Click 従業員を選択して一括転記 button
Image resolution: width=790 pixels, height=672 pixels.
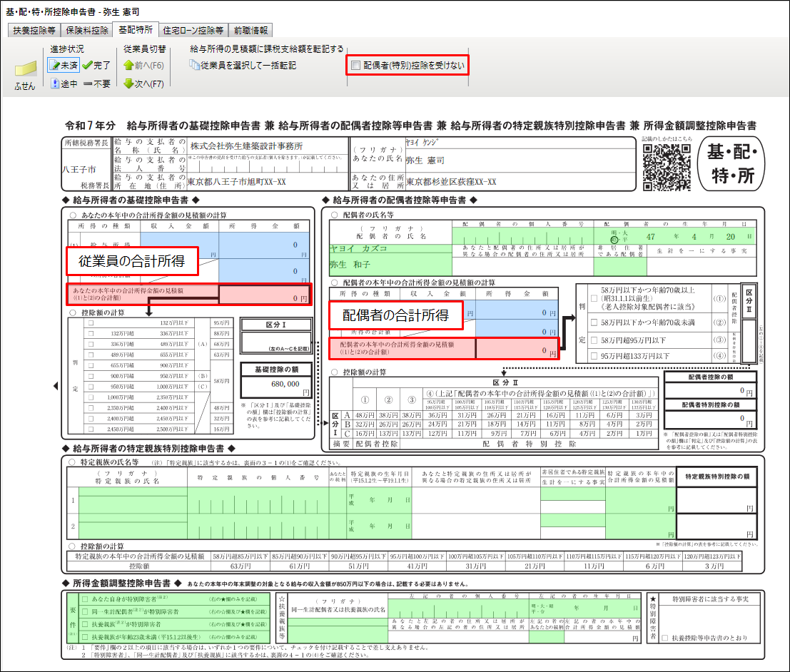coord(243,65)
